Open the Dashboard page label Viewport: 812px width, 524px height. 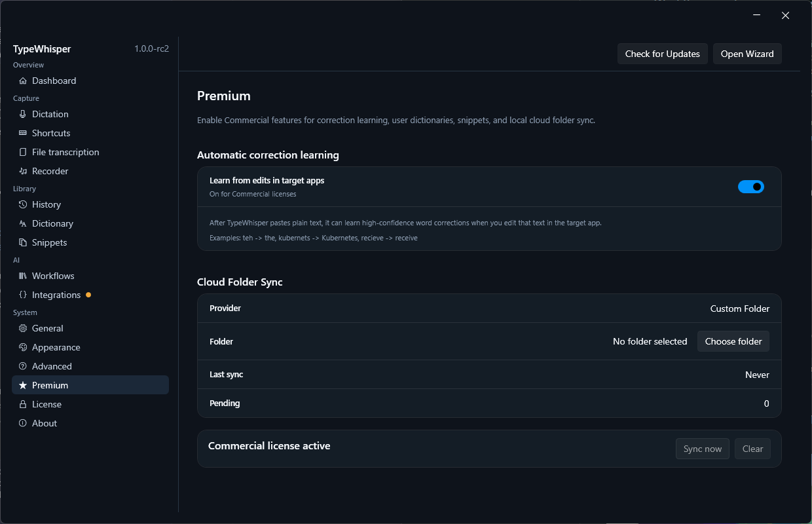click(54, 81)
